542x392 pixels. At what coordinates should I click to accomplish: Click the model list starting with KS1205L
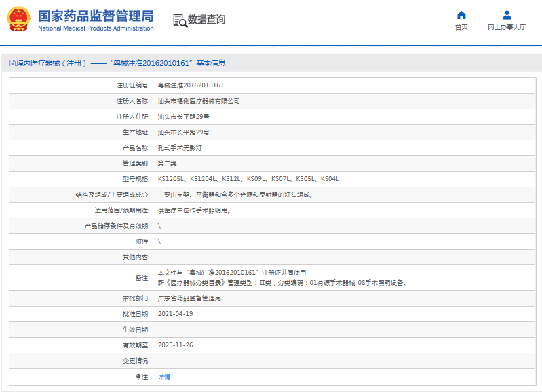click(248, 179)
